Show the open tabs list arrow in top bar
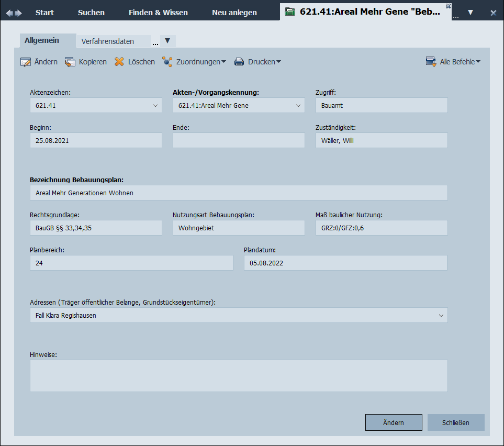504x446 pixels. point(471,13)
